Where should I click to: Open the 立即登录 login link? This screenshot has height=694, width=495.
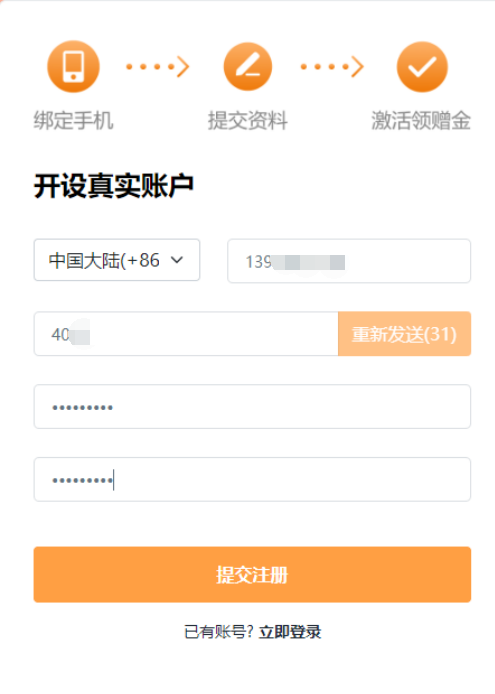point(290,632)
